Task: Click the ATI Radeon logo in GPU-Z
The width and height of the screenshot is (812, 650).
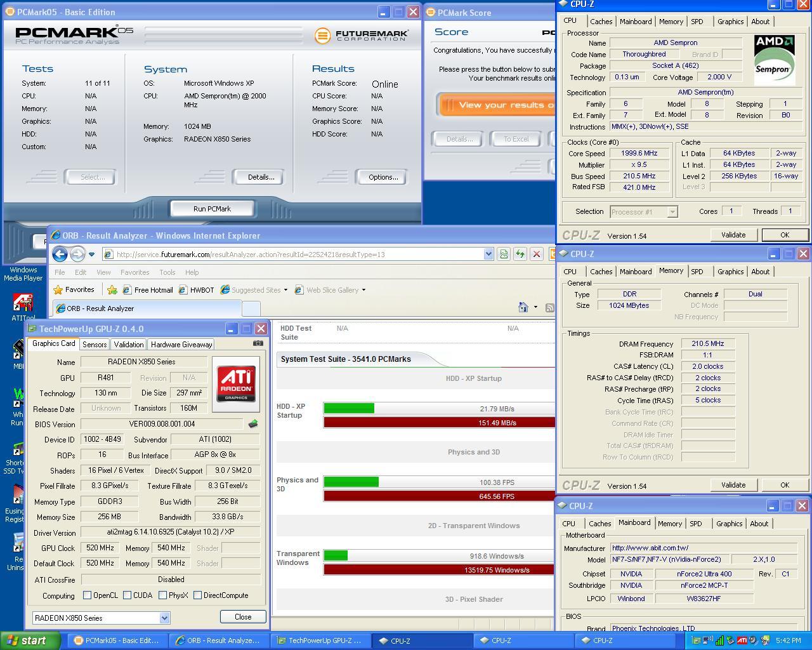Action: pos(236,383)
